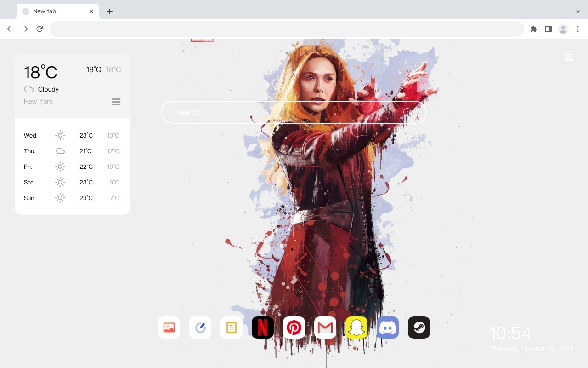The height and width of the screenshot is (368, 588).
Task: Click the Thursday date text
Action: click(x=531, y=349)
